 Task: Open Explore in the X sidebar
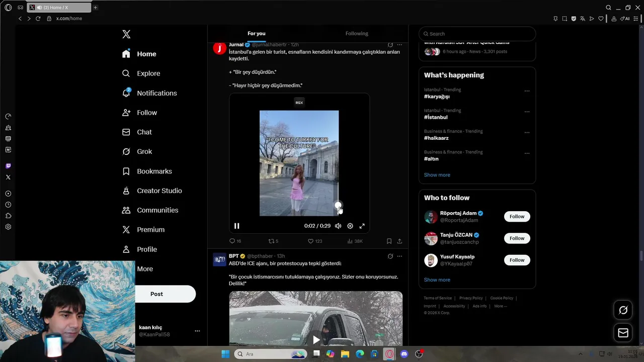pos(141,73)
